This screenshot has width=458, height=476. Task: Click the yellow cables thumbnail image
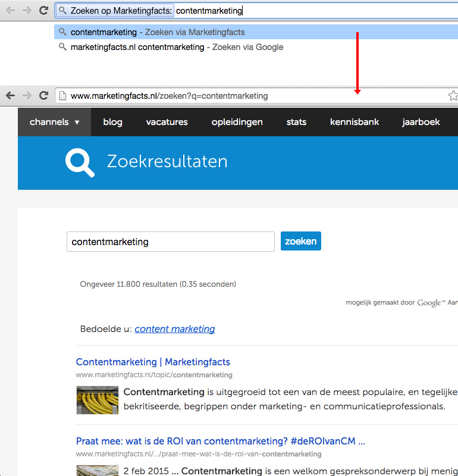click(x=98, y=400)
